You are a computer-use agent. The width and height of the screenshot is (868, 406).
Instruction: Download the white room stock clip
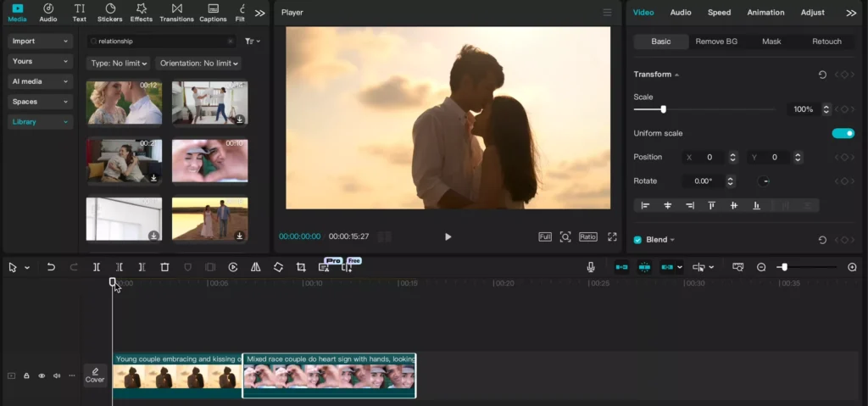coord(154,236)
